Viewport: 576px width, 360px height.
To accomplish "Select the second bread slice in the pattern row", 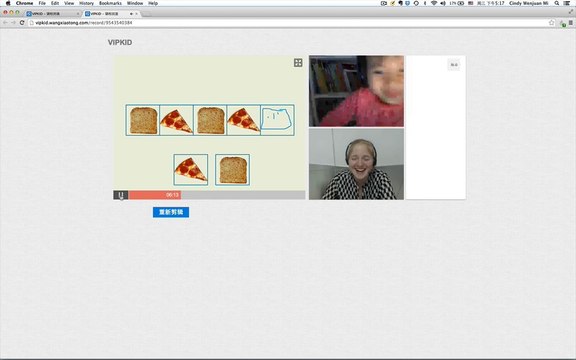I will click(210, 120).
